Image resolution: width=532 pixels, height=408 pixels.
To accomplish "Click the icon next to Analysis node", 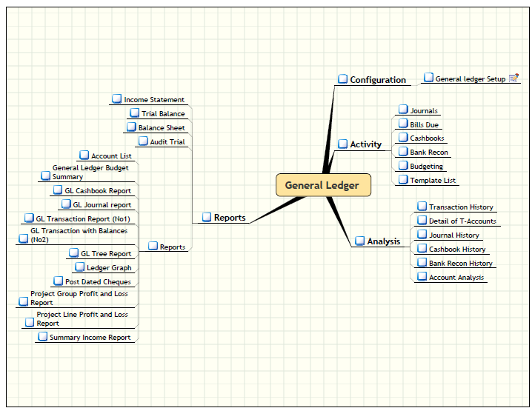I will [x=360, y=241].
